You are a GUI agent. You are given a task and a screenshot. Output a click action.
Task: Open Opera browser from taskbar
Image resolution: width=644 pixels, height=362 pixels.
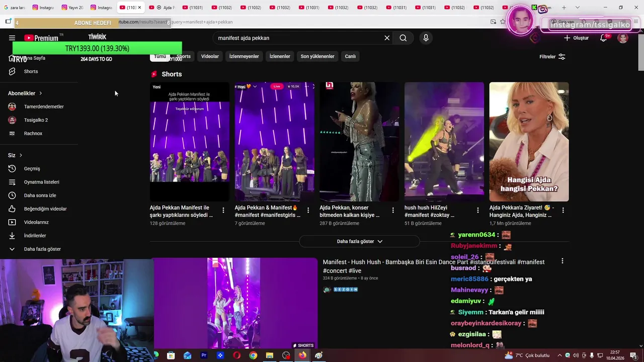point(236,355)
